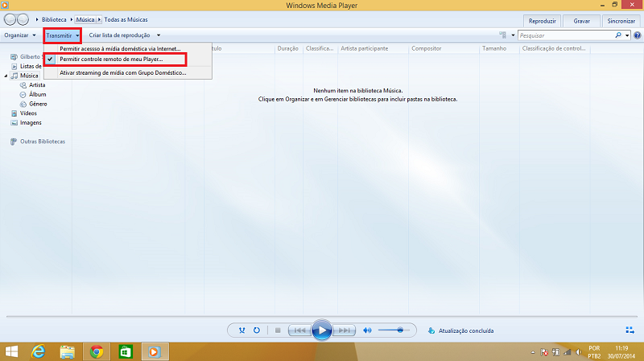Open the Organizar dropdown menu
The image size is (644, 361).
pos(19,35)
